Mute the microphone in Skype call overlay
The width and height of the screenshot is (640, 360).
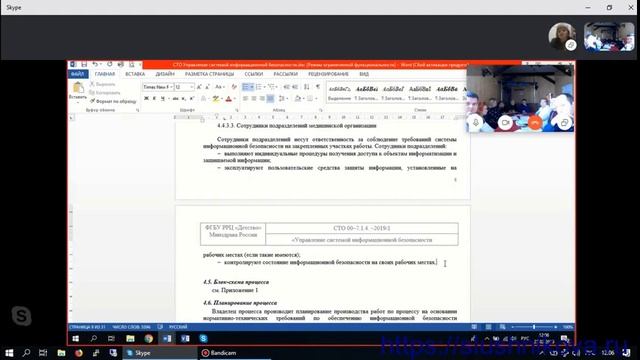click(x=476, y=122)
